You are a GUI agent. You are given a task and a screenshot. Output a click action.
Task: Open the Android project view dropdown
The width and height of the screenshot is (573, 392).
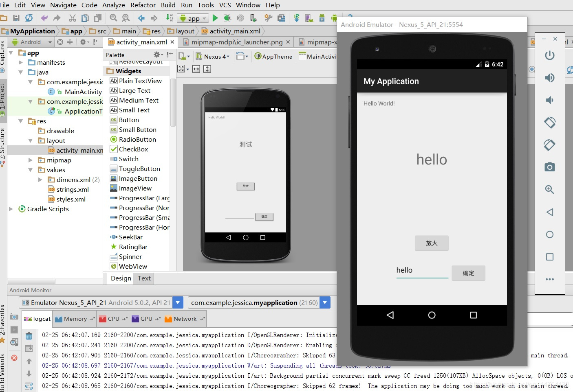pos(32,42)
